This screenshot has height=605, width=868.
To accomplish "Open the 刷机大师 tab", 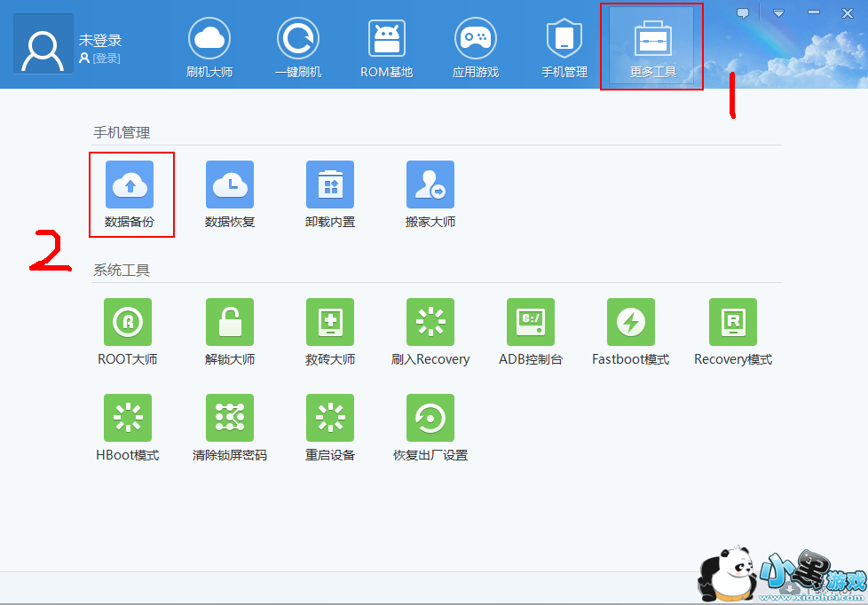I will [x=209, y=48].
